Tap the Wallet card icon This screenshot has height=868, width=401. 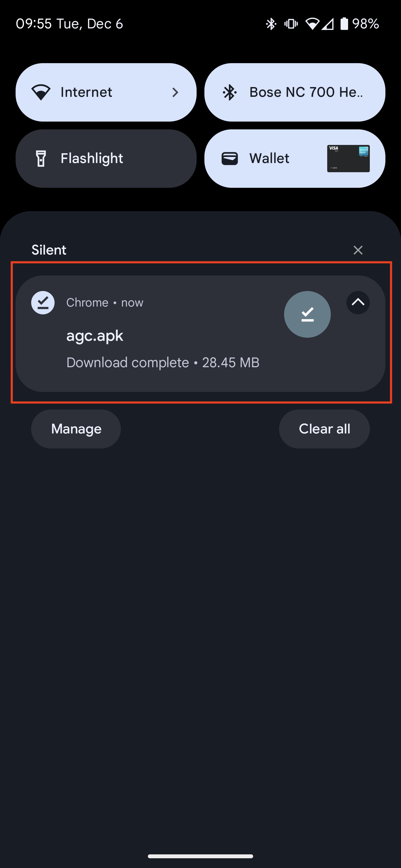tap(230, 158)
